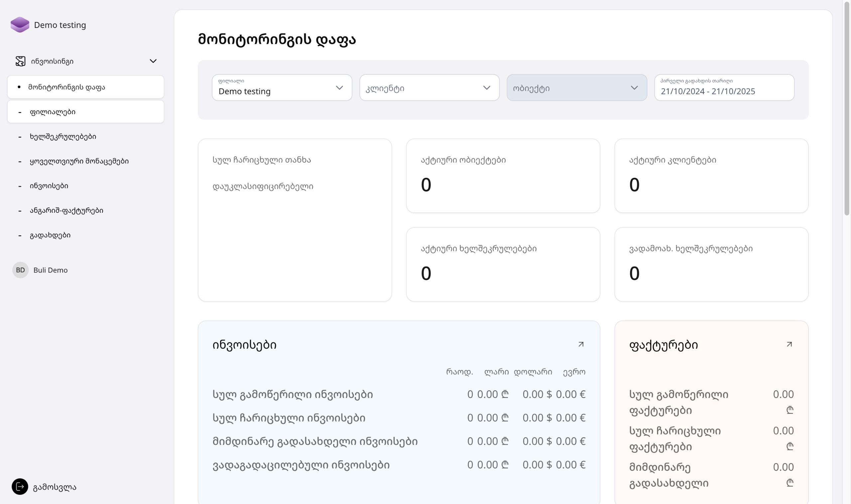Click the purple Demo testing logo icon
The width and height of the screenshot is (851, 504).
coord(20,25)
